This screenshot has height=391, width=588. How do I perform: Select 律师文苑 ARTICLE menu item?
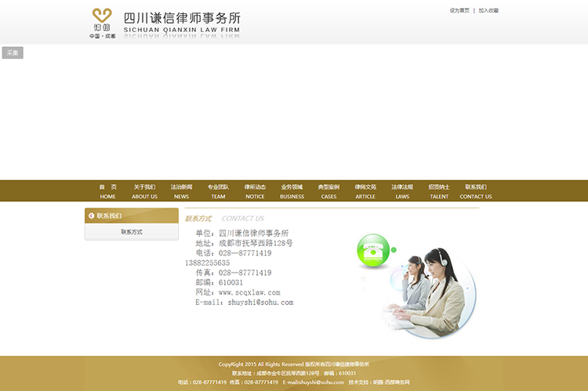pyautogui.click(x=365, y=191)
